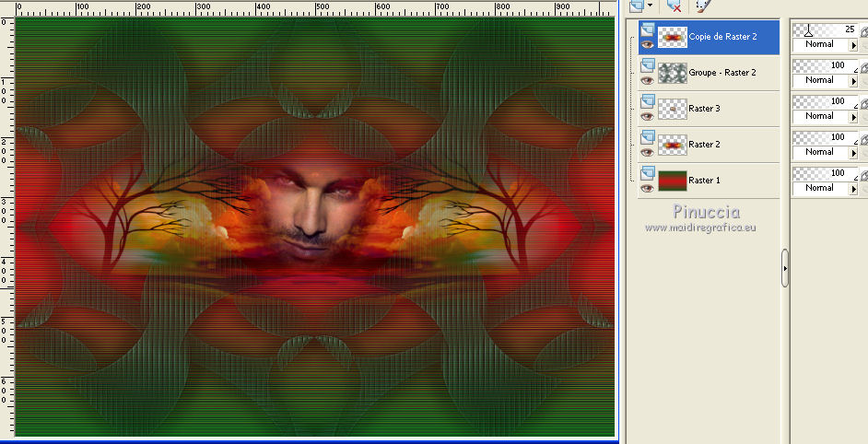Adjust the opacity slider of Copie de Raster 2
Viewport: 868px width, 444px height.
coord(825,29)
